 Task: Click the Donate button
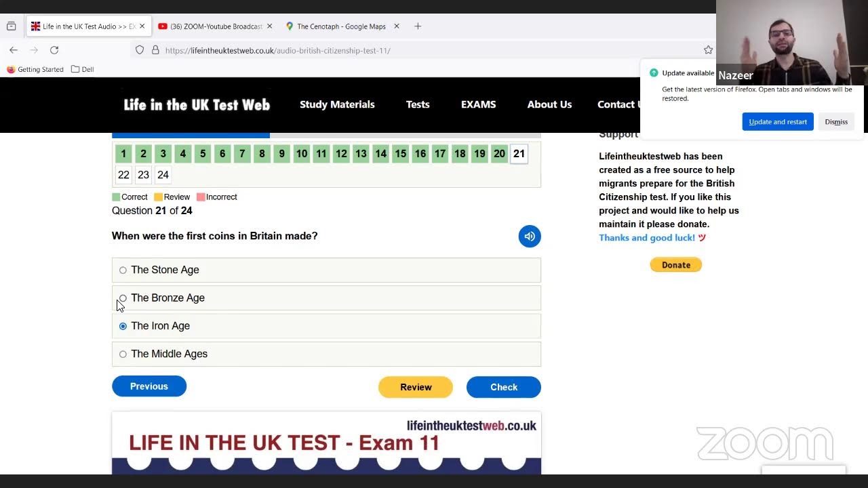(676, 265)
